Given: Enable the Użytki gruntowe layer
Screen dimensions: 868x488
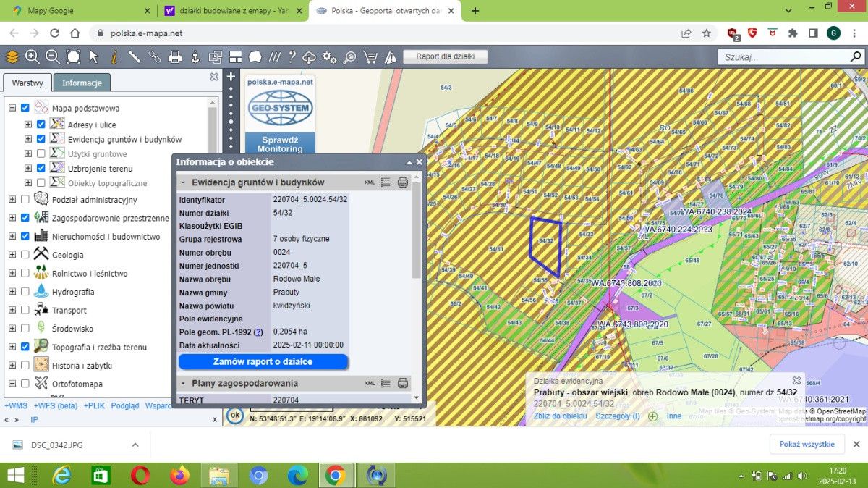Looking at the screenshot, I should pos(41,153).
